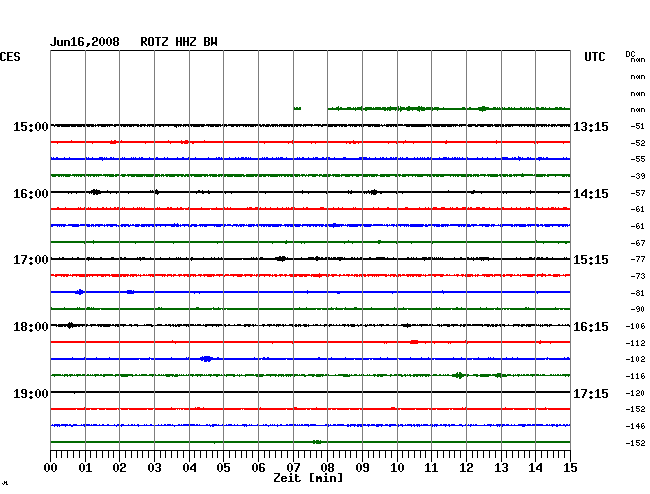Viewport: 650px width, 494px height.
Task: Select the 15:00 local time label
Action: coord(31,126)
